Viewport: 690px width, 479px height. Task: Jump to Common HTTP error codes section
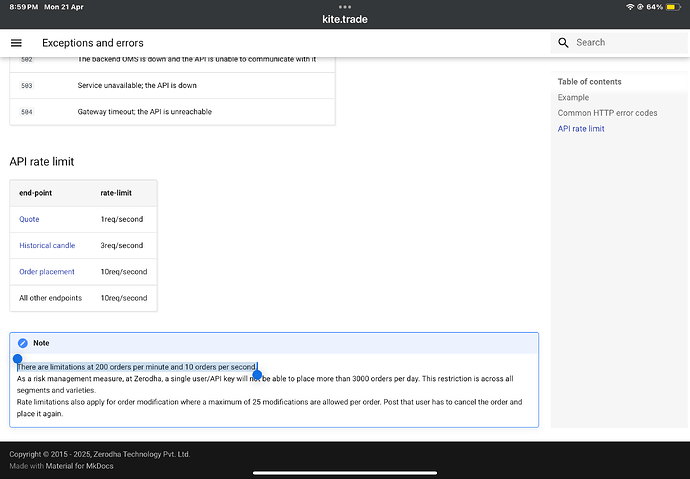(607, 113)
